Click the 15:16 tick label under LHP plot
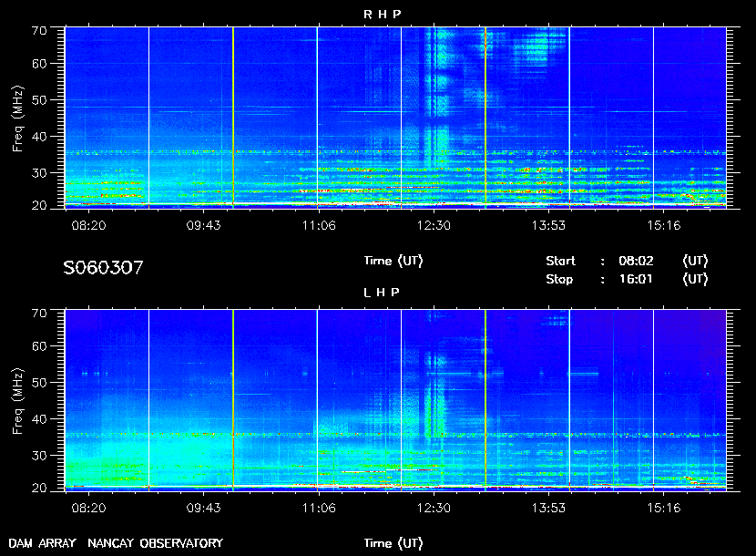 pos(663,509)
